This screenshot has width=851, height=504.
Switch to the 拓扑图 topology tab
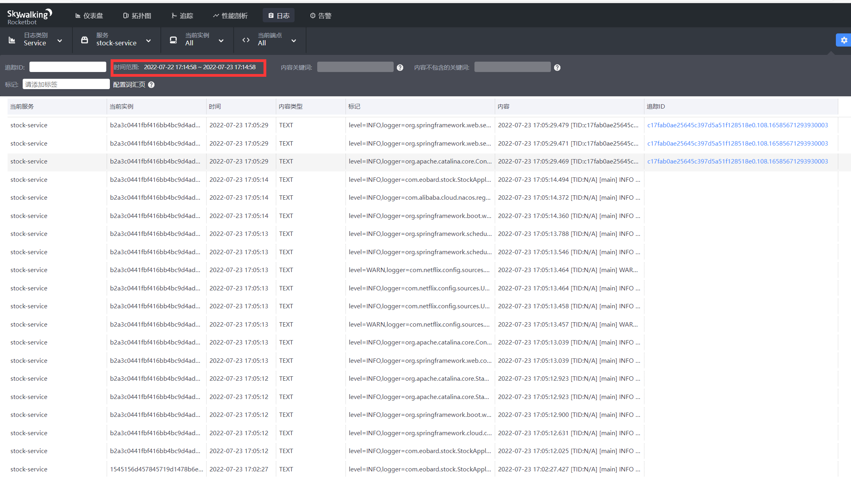click(x=137, y=16)
